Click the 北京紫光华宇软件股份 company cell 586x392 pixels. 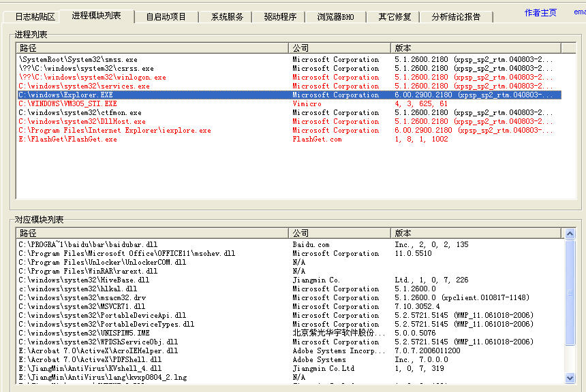pyautogui.click(x=338, y=333)
